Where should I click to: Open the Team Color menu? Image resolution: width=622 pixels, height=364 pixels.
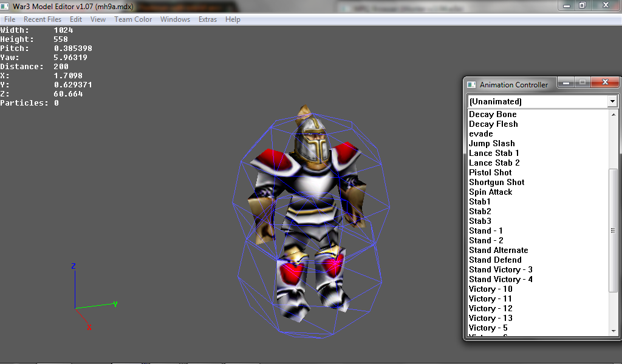click(x=133, y=19)
